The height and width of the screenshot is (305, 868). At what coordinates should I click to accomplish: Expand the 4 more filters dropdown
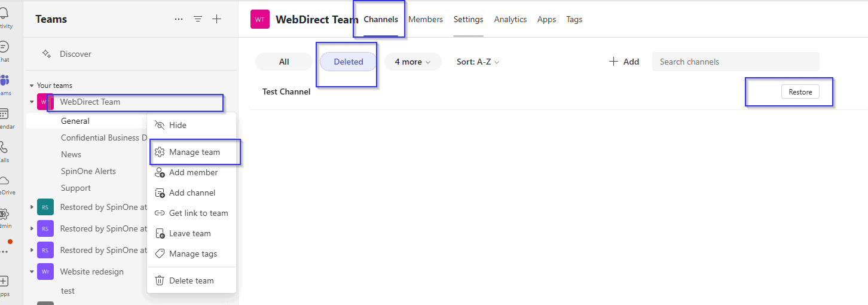(412, 62)
